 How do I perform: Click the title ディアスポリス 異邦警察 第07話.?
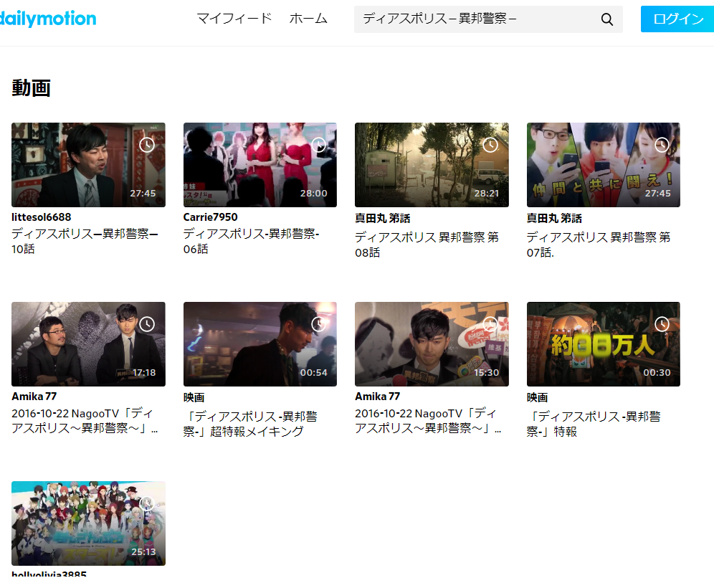599,245
